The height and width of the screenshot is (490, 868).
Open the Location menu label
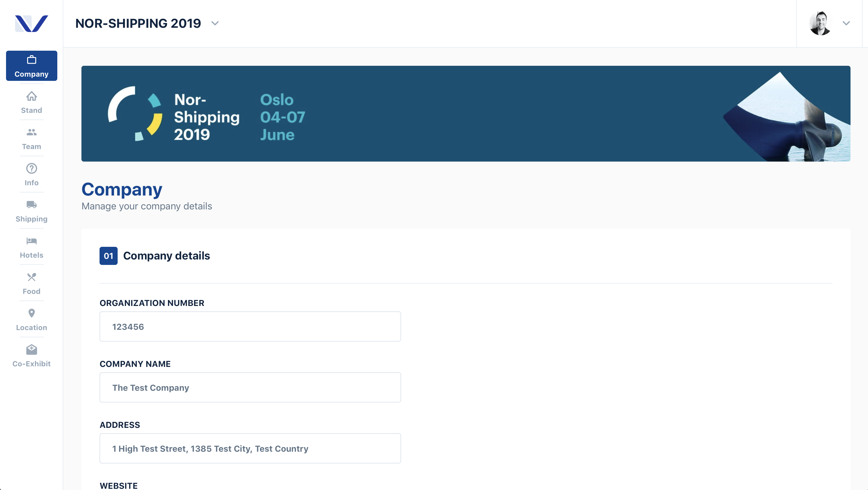31,328
